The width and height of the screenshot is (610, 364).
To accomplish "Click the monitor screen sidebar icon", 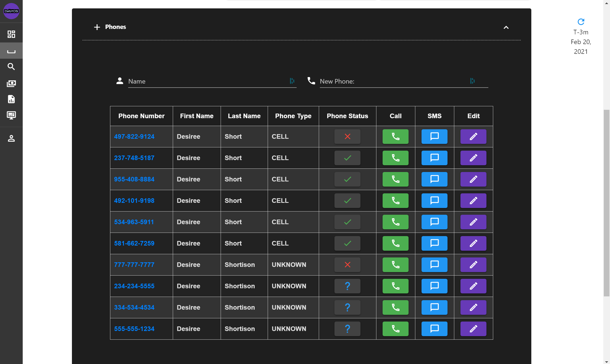I will 11,115.
